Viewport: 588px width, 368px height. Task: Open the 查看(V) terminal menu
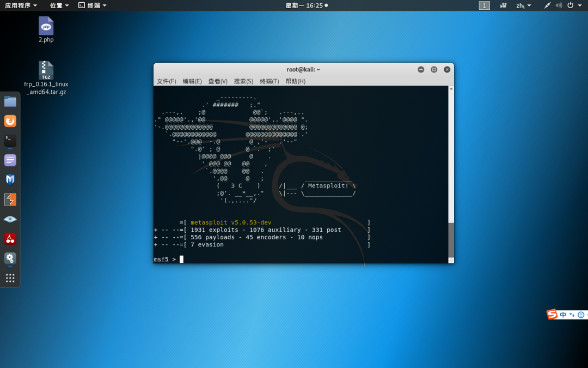click(218, 81)
